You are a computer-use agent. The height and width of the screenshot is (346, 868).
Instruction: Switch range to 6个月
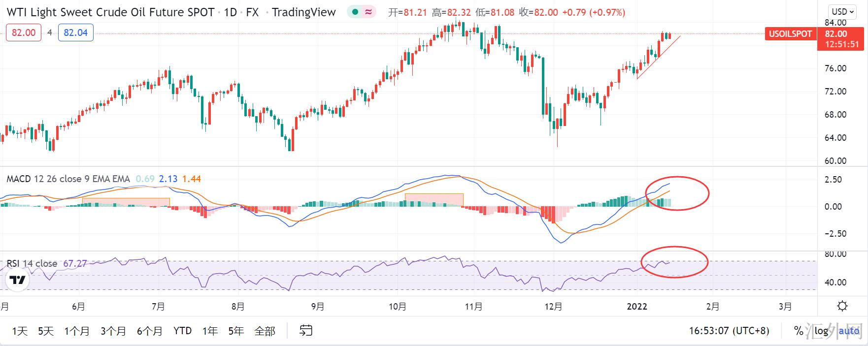point(150,331)
